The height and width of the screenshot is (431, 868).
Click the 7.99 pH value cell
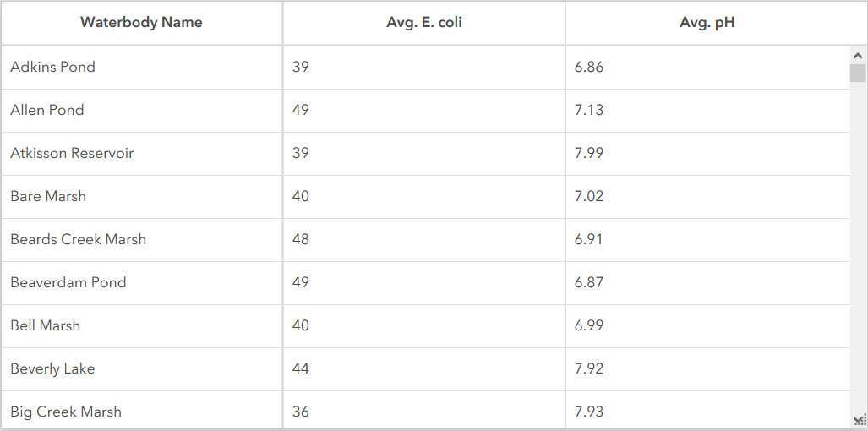pos(589,153)
